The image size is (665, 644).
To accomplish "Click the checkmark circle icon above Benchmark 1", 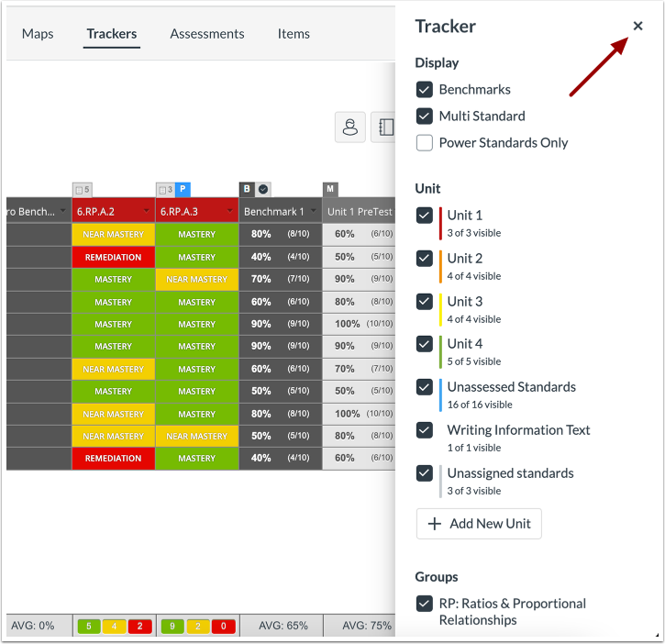I will pos(263,189).
